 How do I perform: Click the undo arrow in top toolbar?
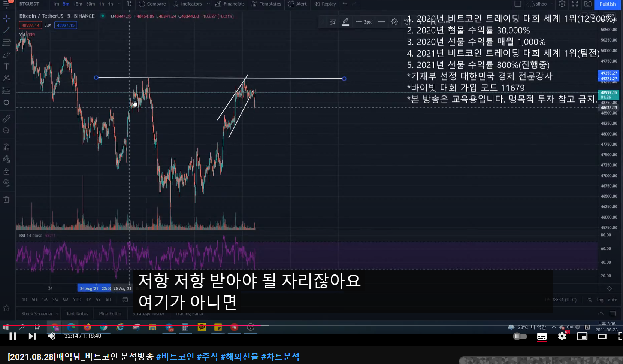(345, 4)
